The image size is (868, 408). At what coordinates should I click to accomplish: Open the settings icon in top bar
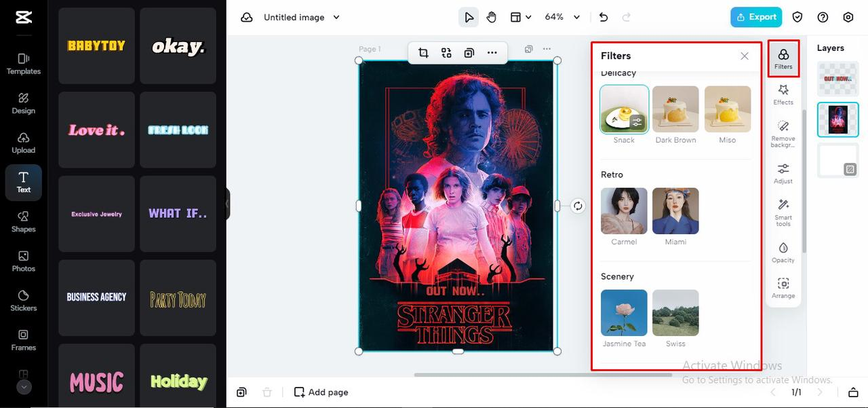(x=848, y=17)
